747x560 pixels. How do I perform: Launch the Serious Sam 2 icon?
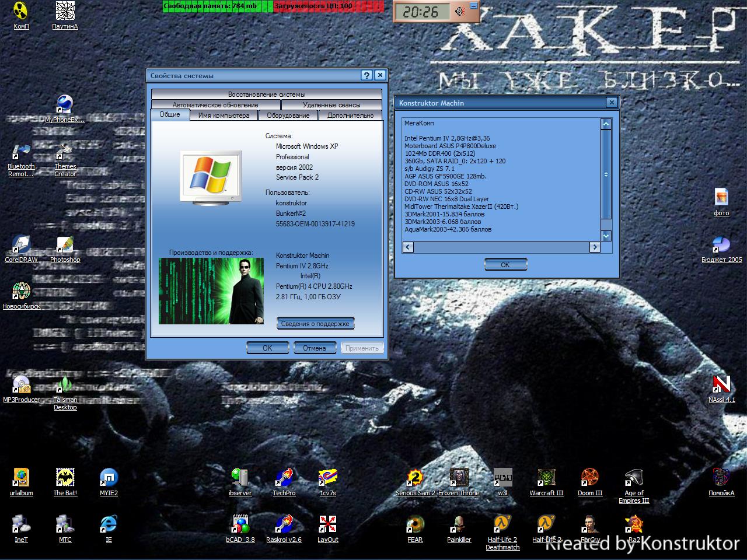coord(415,478)
